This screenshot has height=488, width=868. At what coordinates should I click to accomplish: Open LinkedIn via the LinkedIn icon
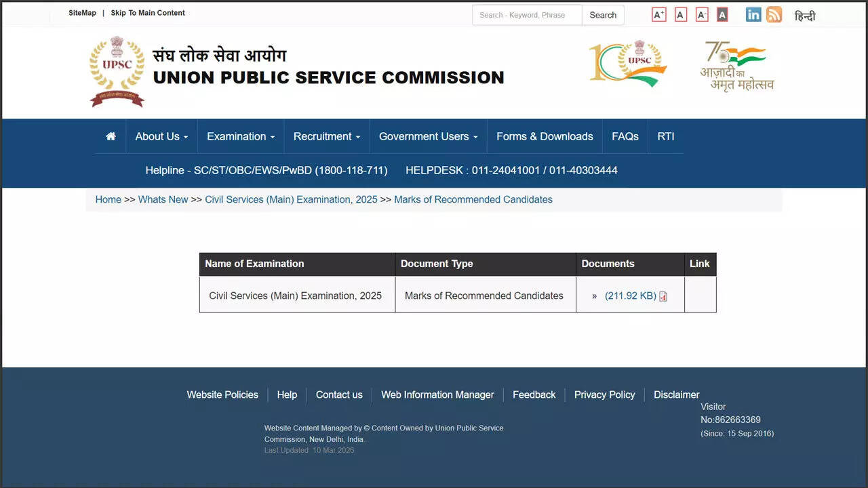pyautogui.click(x=753, y=14)
